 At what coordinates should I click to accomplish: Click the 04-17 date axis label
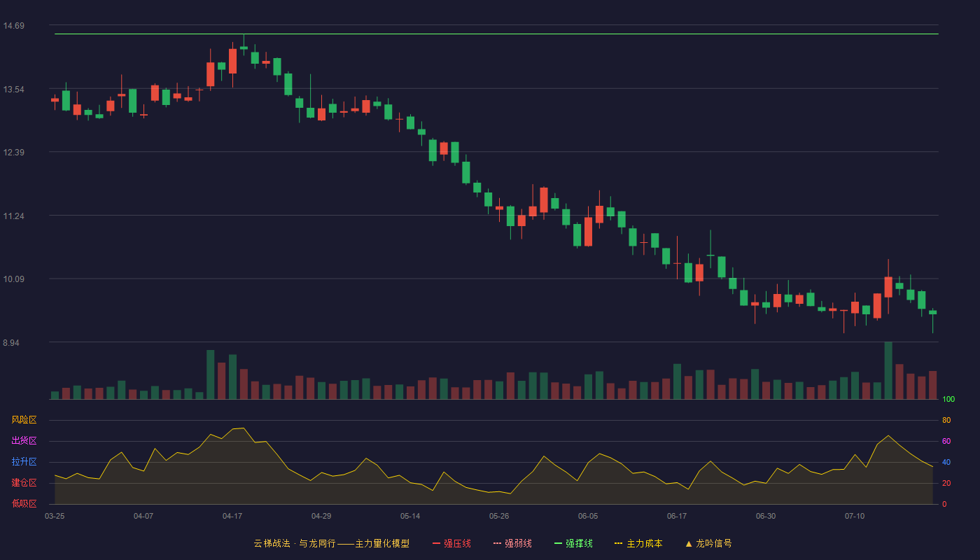[x=232, y=516]
